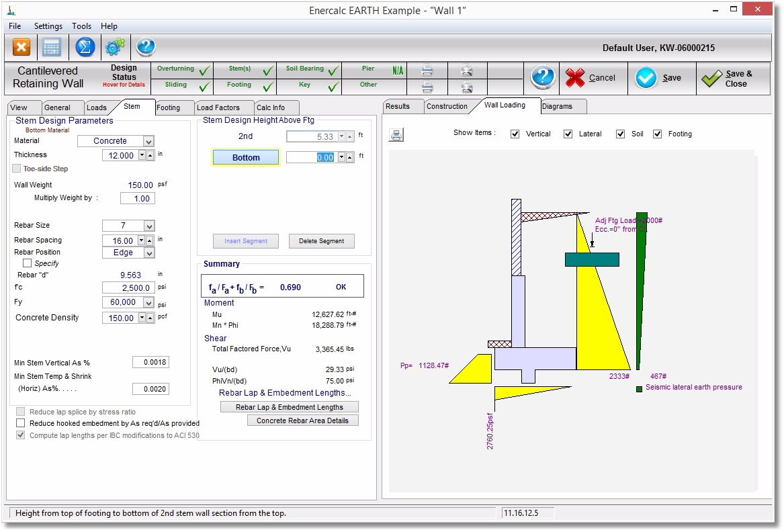The width and height of the screenshot is (784, 532).
Task: Click the blue question mark help icon in toolbar
Action: click(x=146, y=47)
